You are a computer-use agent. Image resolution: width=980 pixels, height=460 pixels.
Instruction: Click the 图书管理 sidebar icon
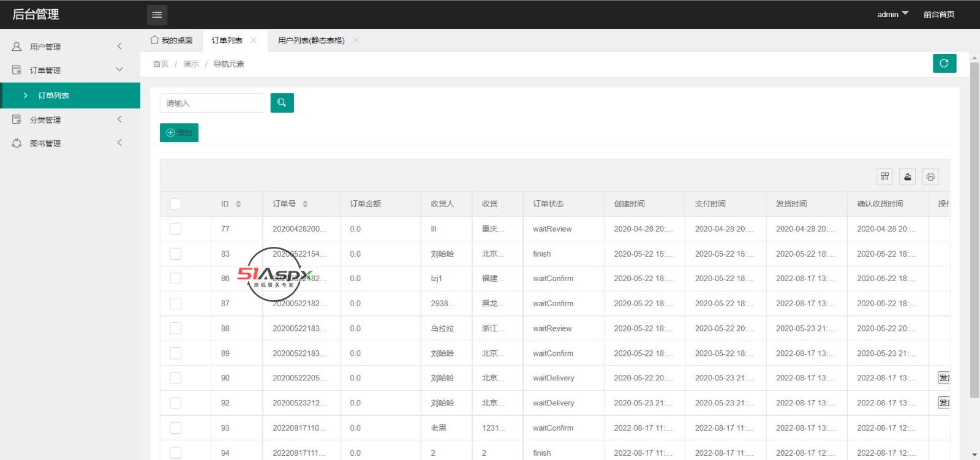pos(17,143)
